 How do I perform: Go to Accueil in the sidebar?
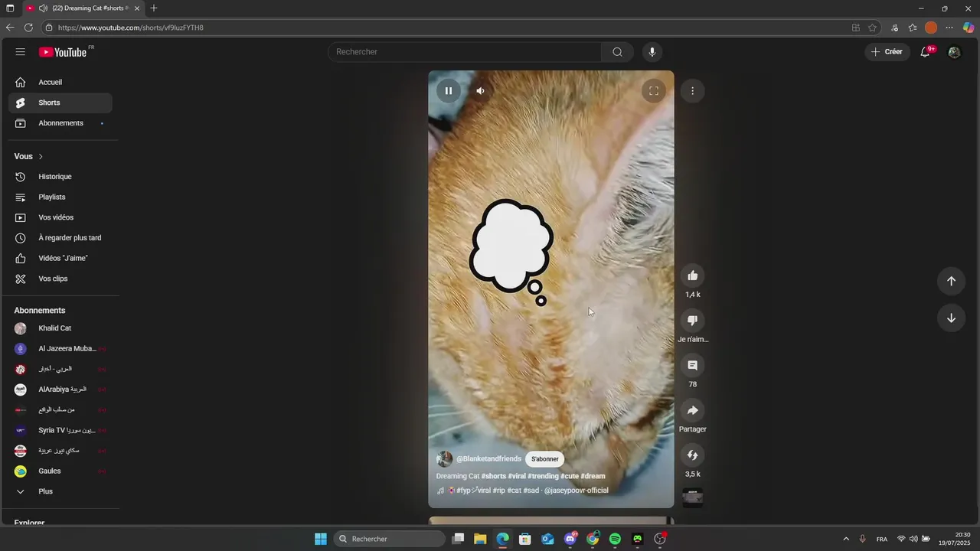[60, 82]
